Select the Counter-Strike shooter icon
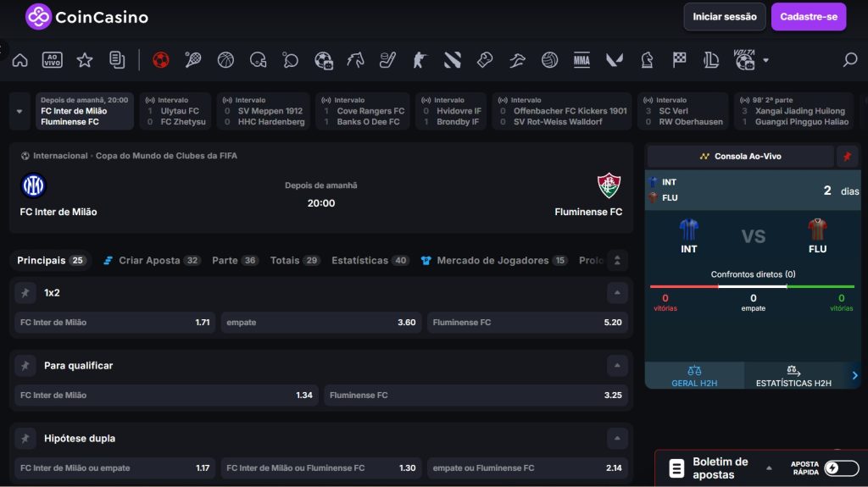The height and width of the screenshot is (487, 868). tap(420, 60)
